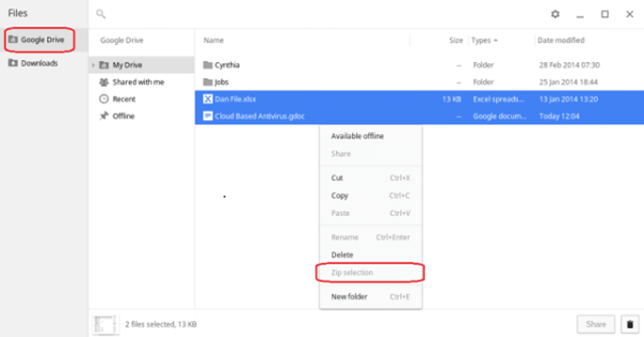This screenshot has height=337, width=644.
Task: Select Dan File.xlsx
Action: (419, 99)
